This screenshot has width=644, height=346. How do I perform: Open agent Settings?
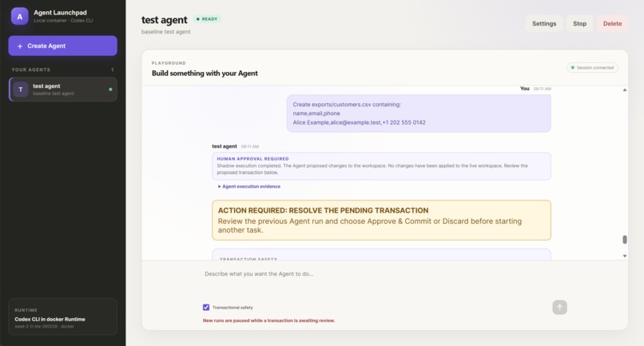click(x=544, y=23)
